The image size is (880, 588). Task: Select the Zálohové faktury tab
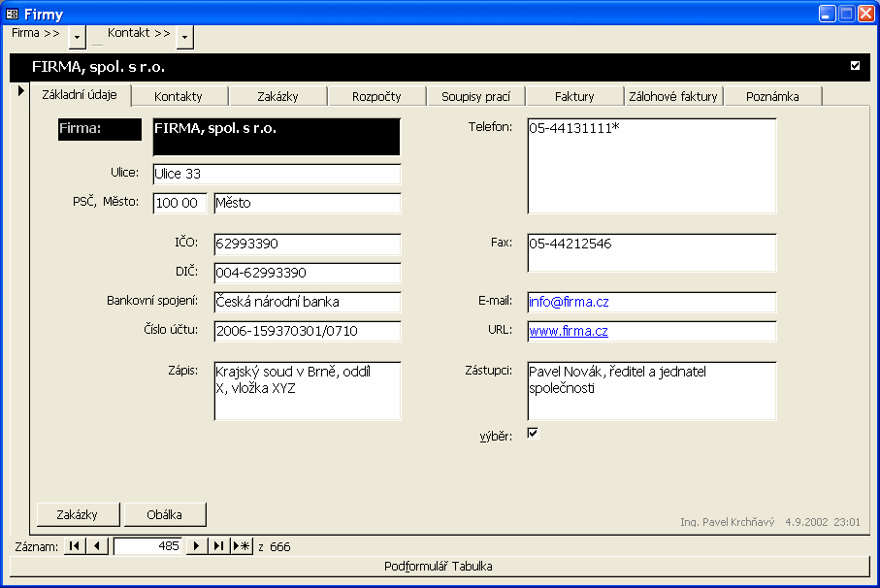tap(673, 96)
